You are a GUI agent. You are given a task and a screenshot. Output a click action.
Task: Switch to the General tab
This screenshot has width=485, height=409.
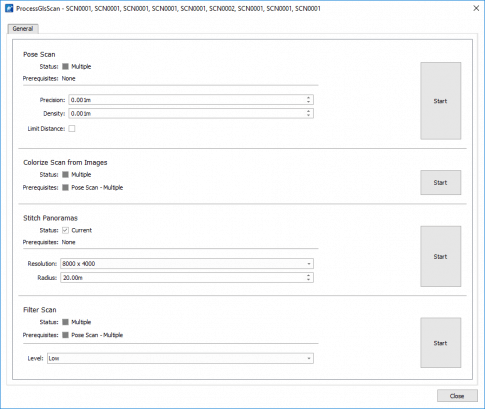[x=23, y=29]
